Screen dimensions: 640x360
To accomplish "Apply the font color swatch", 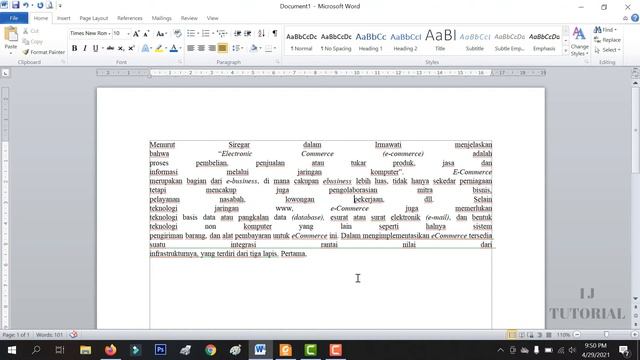I will 173,48.
